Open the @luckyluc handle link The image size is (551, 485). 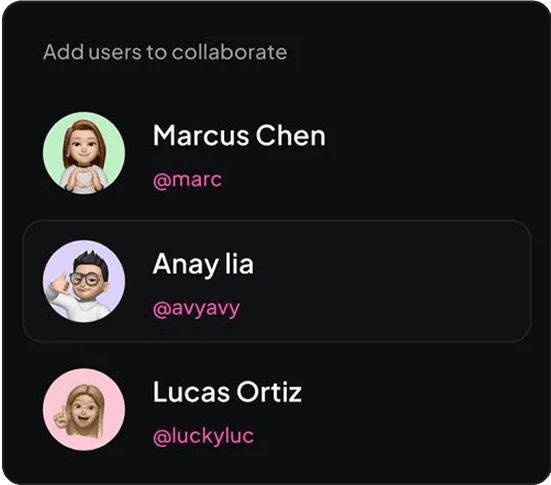(x=203, y=436)
